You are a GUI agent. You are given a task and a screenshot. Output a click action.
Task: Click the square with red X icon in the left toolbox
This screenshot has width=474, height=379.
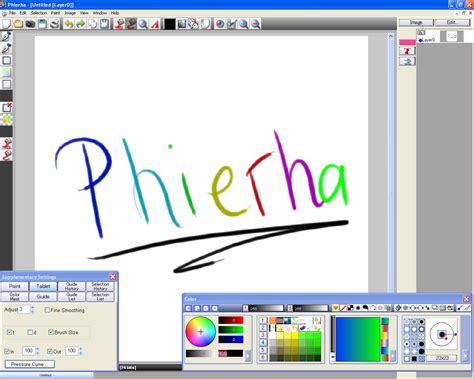click(x=6, y=107)
